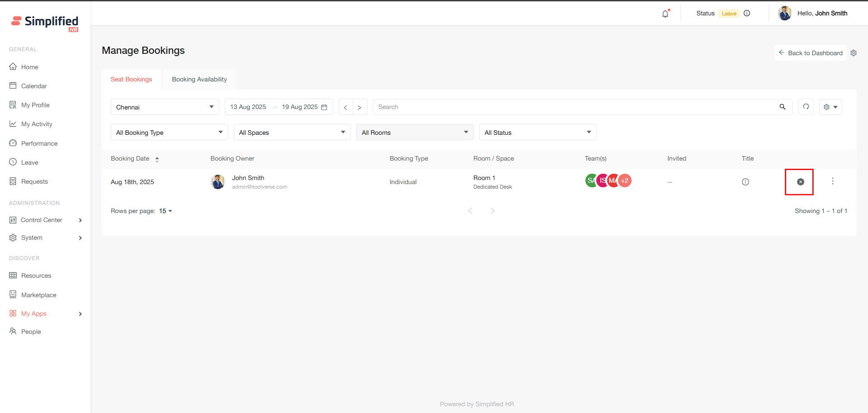Expand the All Booking Type filter
This screenshot has width=868, height=413.
tap(169, 133)
